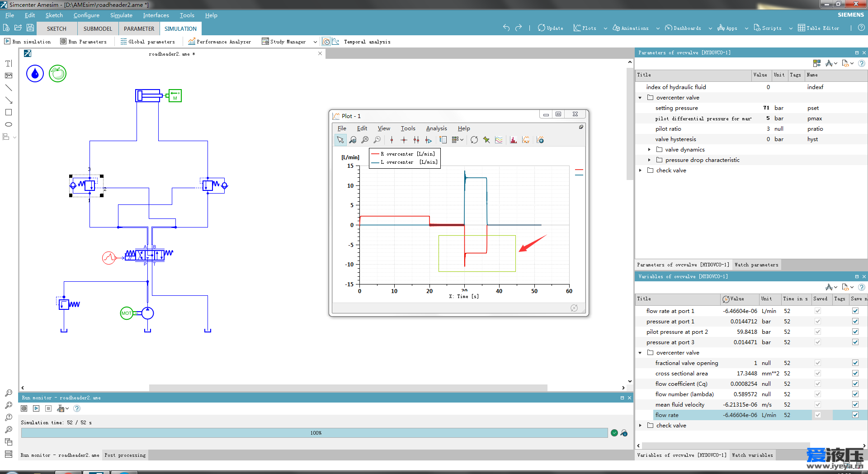Click the Save icon in the main toolbar
The width and height of the screenshot is (868, 474).
30,28
